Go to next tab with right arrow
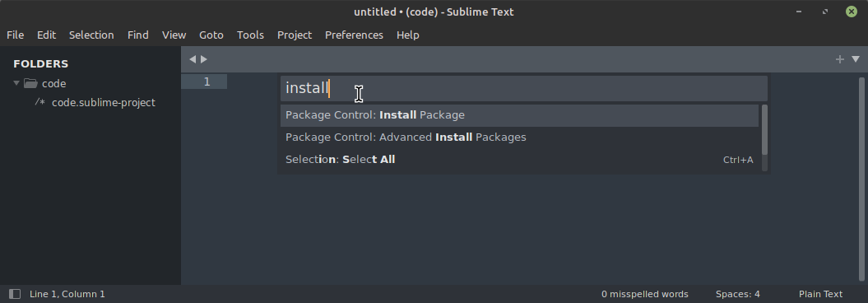Image resolution: width=868 pixels, height=303 pixels. tap(204, 59)
